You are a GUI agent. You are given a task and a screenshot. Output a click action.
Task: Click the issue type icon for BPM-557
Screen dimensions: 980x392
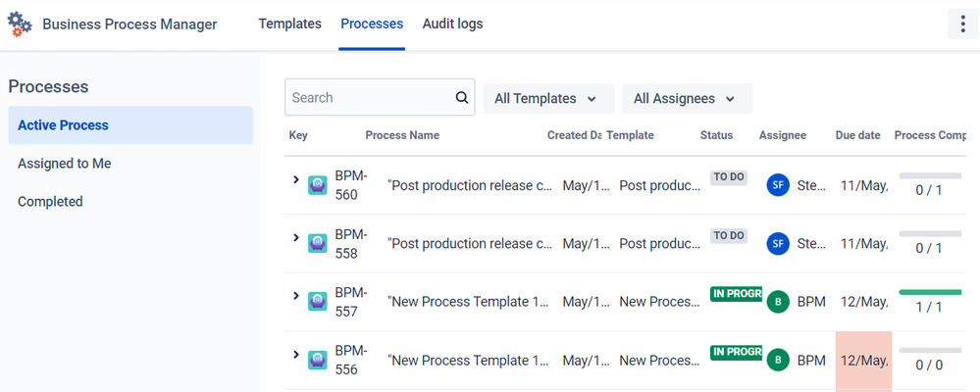318,302
